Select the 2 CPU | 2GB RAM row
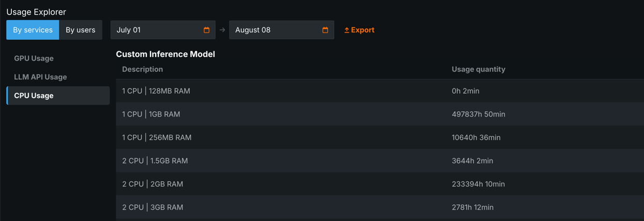Screen dimensions: 644x221 click(x=153, y=184)
